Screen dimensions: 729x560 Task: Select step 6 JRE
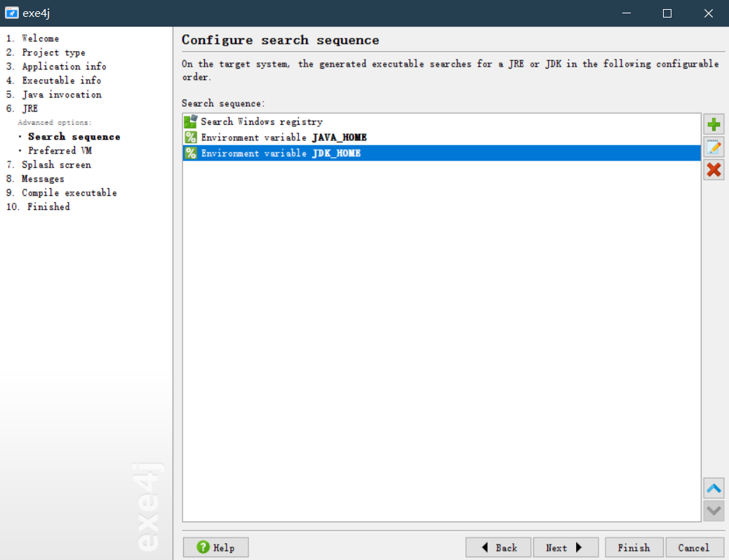click(x=22, y=108)
